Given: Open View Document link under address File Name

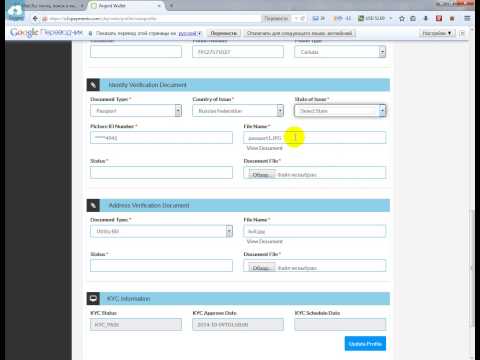Looking at the screenshot, I should [264, 241].
